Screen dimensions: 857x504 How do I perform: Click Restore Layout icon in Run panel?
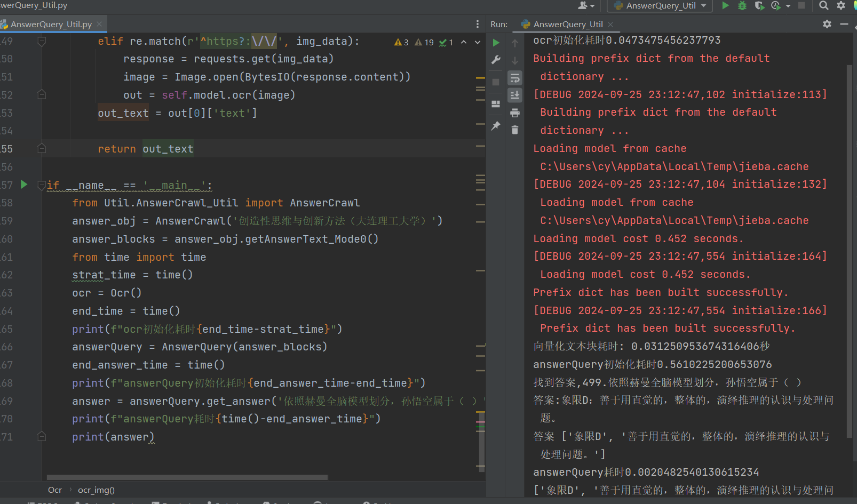[496, 104]
